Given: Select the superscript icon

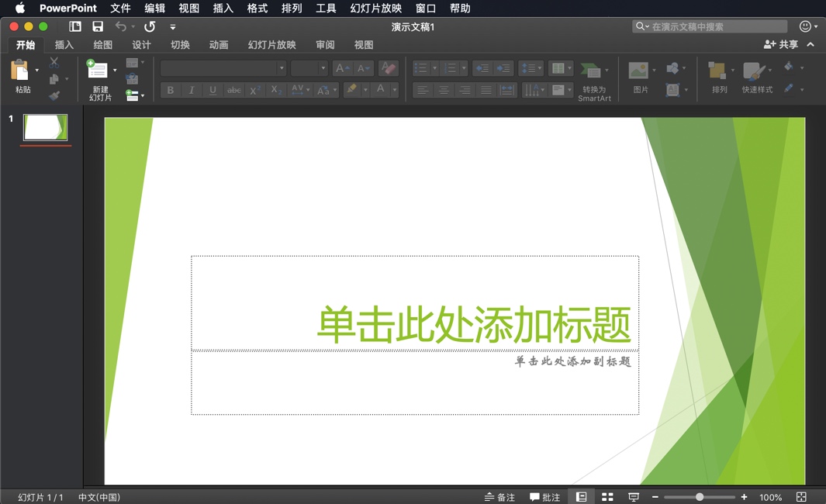Looking at the screenshot, I should point(254,90).
